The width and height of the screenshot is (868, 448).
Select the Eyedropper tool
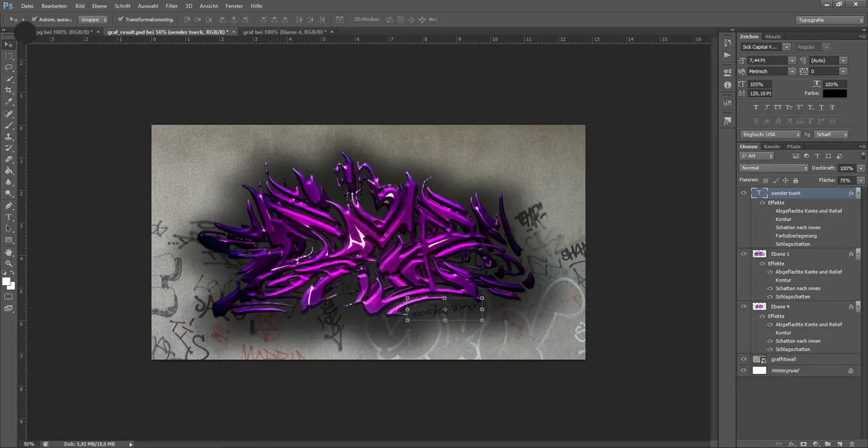click(x=8, y=102)
